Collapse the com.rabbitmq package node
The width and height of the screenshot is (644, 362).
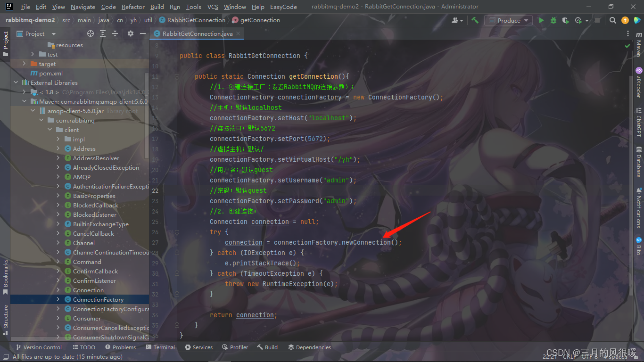pos(41,120)
